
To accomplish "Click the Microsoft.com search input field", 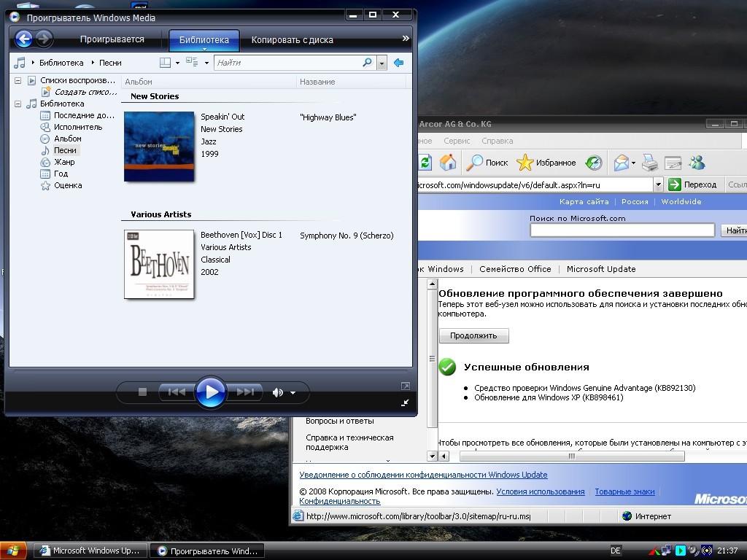I will point(622,230).
